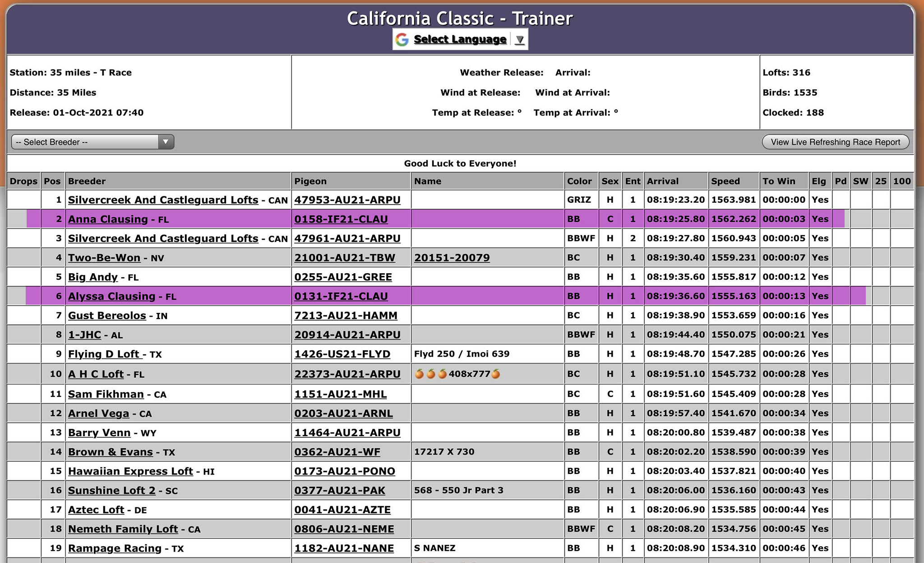
Task: Click Anna Clausing breeder link
Action: pos(108,219)
